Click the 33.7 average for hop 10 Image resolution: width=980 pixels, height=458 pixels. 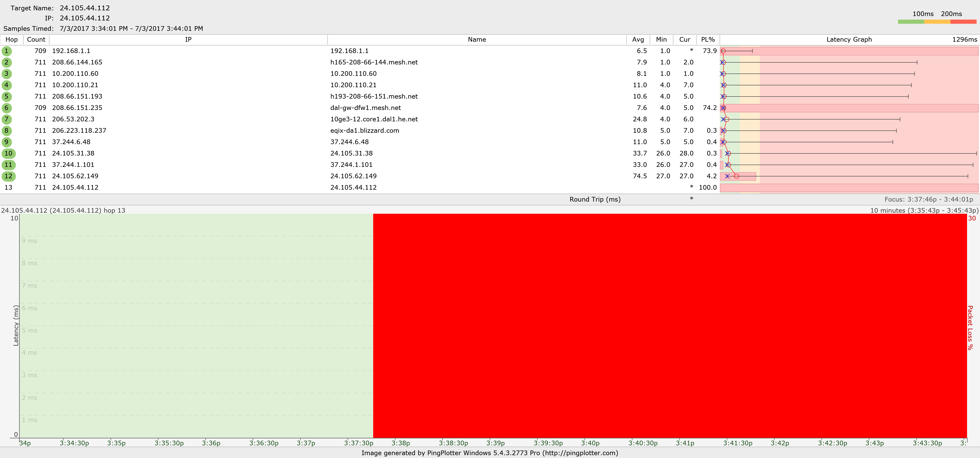click(x=640, y=153)
